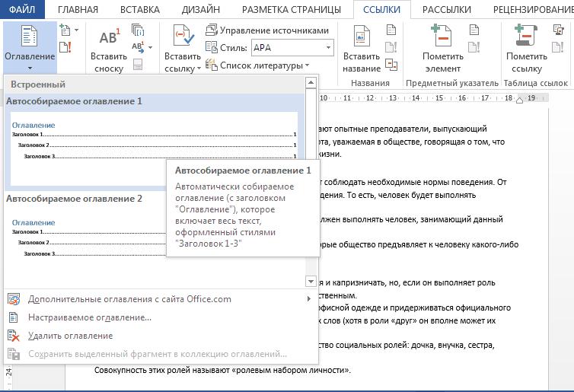Select Дополнительные оглавления с сайта Office.com

[161, 299]
